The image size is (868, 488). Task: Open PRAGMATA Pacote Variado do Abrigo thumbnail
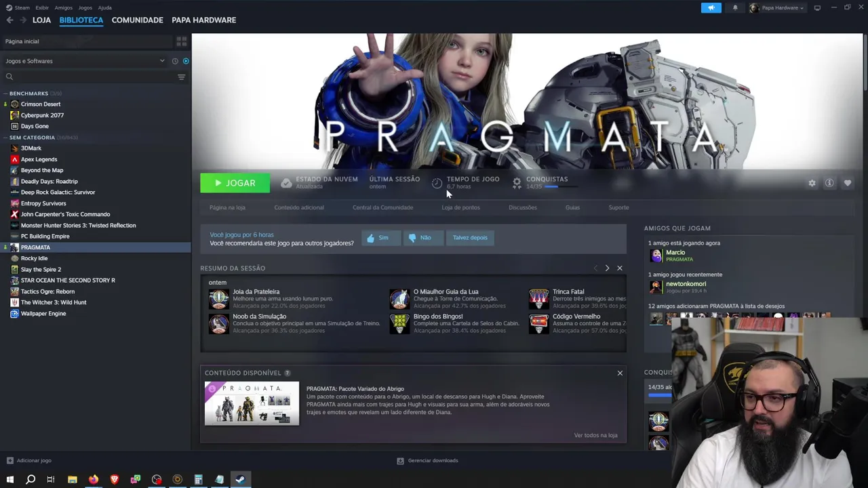click(252, 403)
